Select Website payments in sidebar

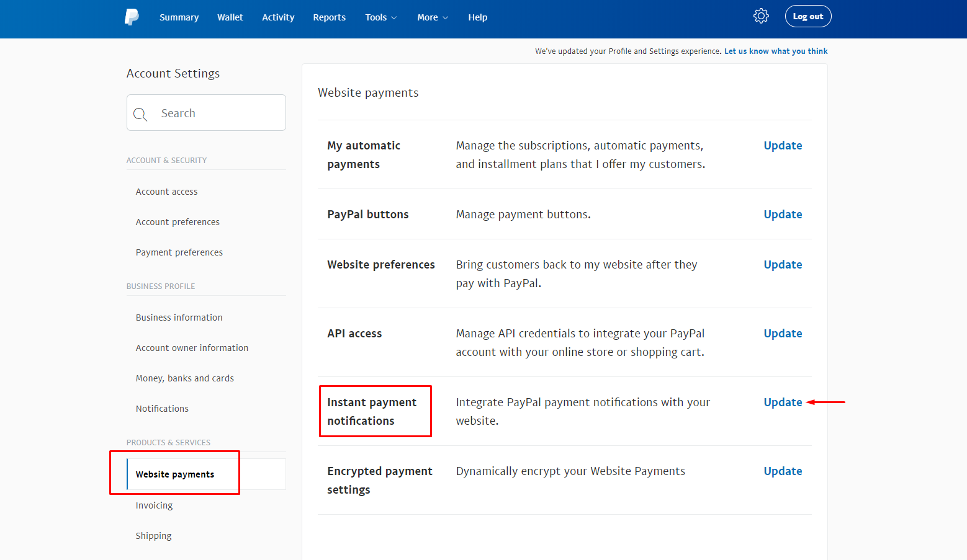tap(206, 474)
